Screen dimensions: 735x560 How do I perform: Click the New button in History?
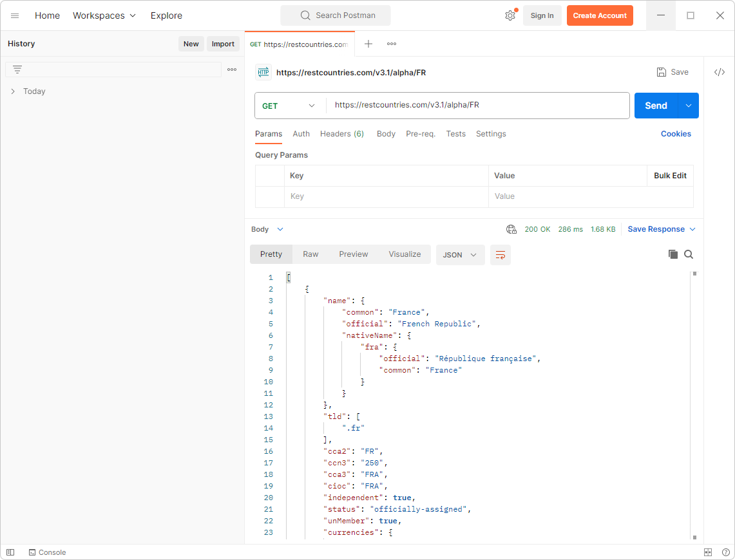191,44
